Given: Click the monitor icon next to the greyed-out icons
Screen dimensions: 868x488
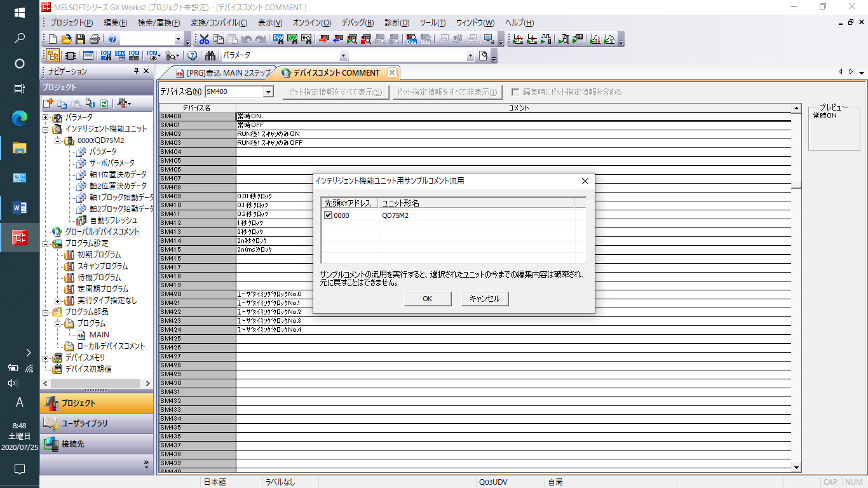Looking at the screenshot, I should click(489, 39).
